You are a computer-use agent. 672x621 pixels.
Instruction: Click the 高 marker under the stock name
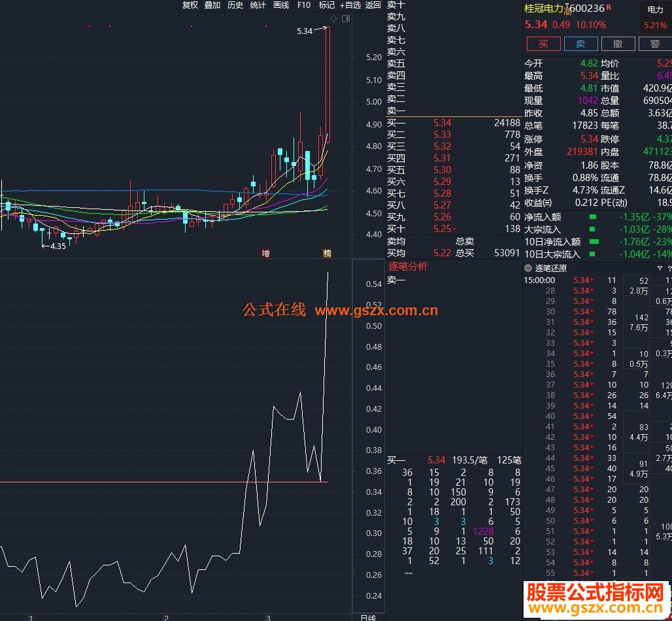(568, 12)
